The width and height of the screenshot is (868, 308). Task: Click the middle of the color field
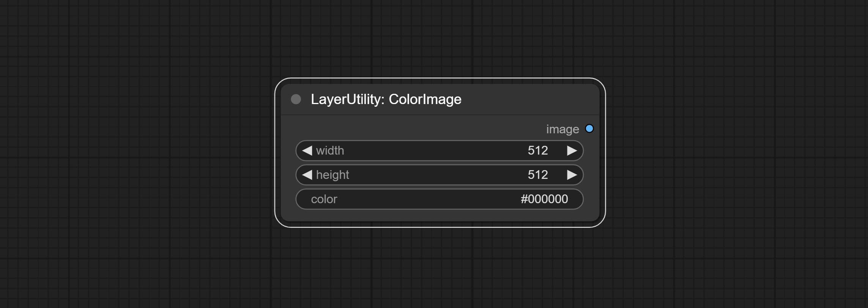tap(440, 199)
